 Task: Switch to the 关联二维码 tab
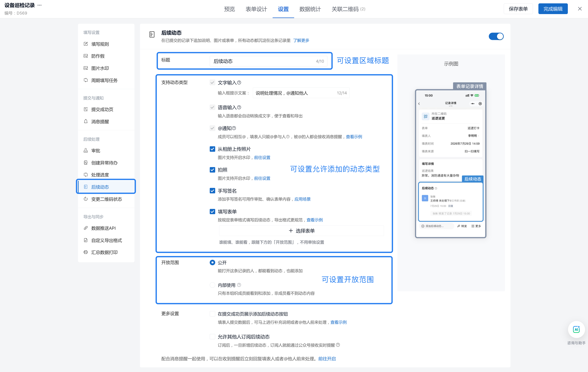[348, 9]
